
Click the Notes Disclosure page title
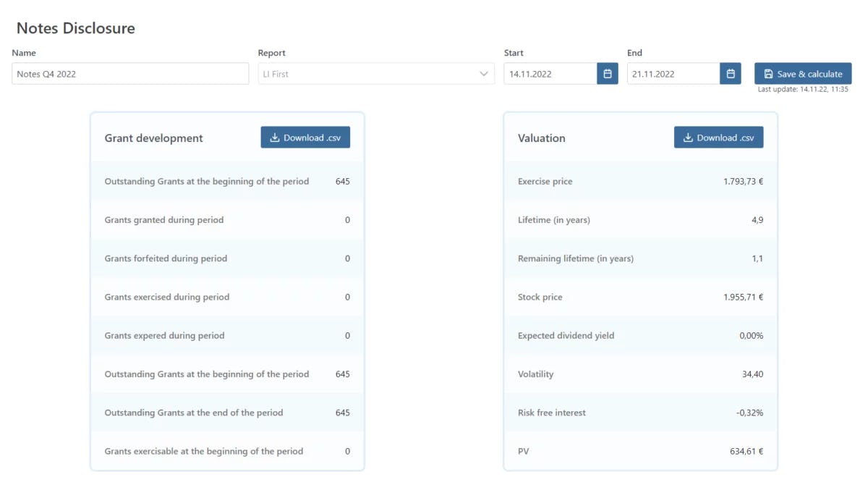click(75, 28)
